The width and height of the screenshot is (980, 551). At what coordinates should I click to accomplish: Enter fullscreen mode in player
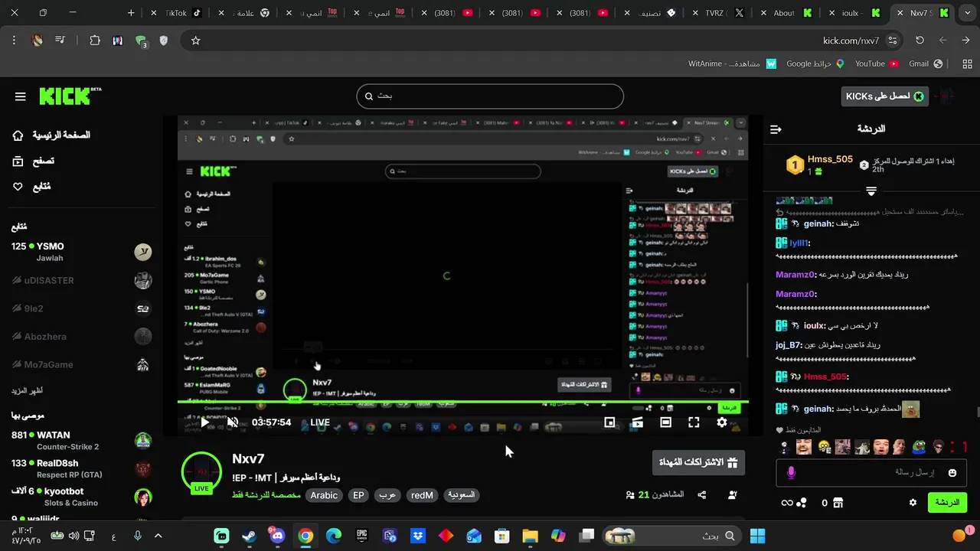pyautogui.click(x=694, y=422)
